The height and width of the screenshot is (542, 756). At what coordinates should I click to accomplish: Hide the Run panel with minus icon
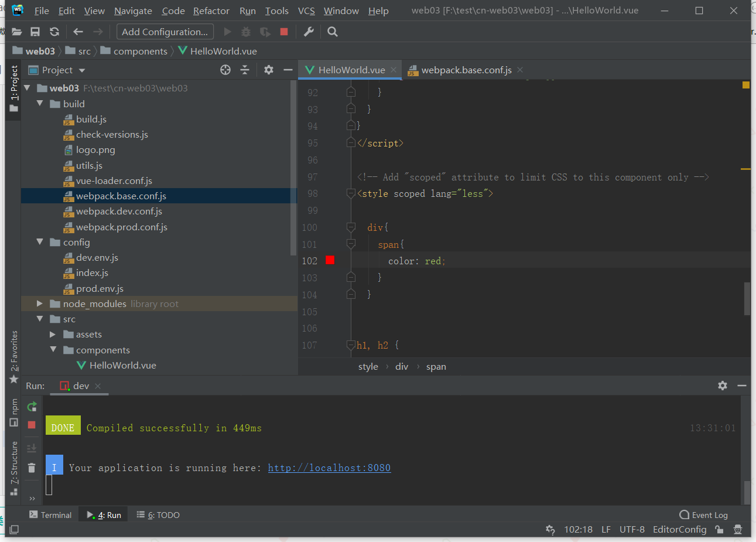point(742,386)
